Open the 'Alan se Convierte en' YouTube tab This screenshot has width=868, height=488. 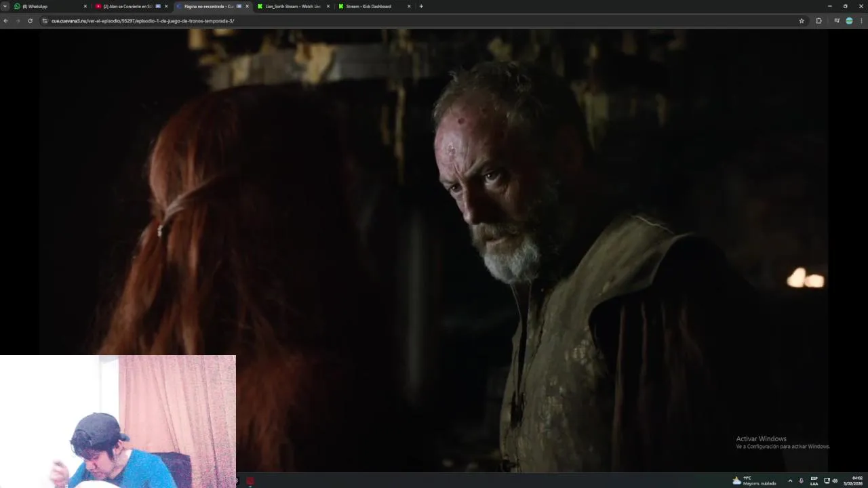click(132, 6)
